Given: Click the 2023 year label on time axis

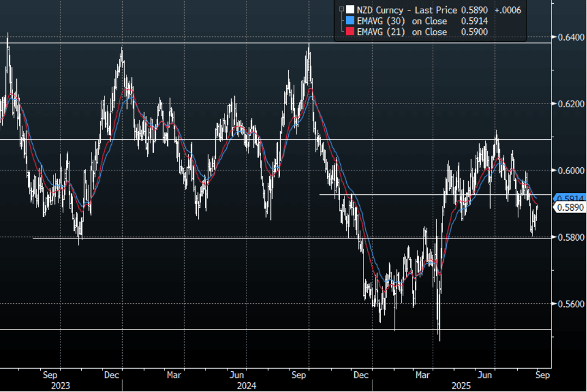Looking at the screenshot, I should [60, 385].
